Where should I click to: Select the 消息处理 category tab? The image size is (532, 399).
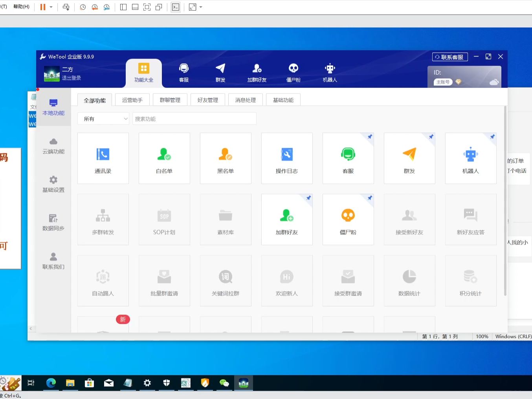point(246,100)
